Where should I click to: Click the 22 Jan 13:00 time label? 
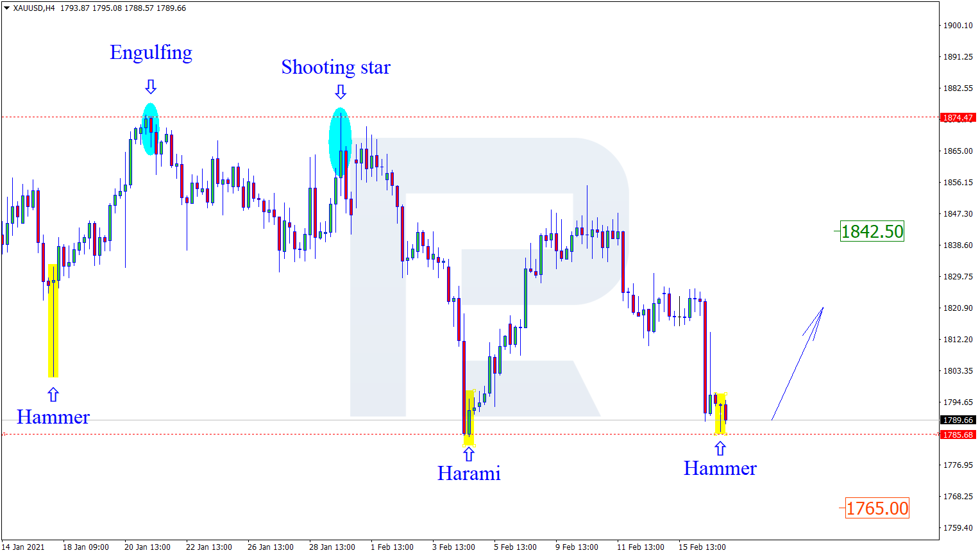pyautogui.click(x=209, y=547)
